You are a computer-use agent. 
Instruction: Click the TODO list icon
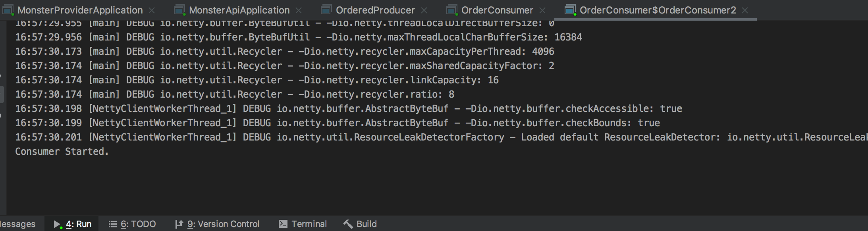tap(112, 224)
